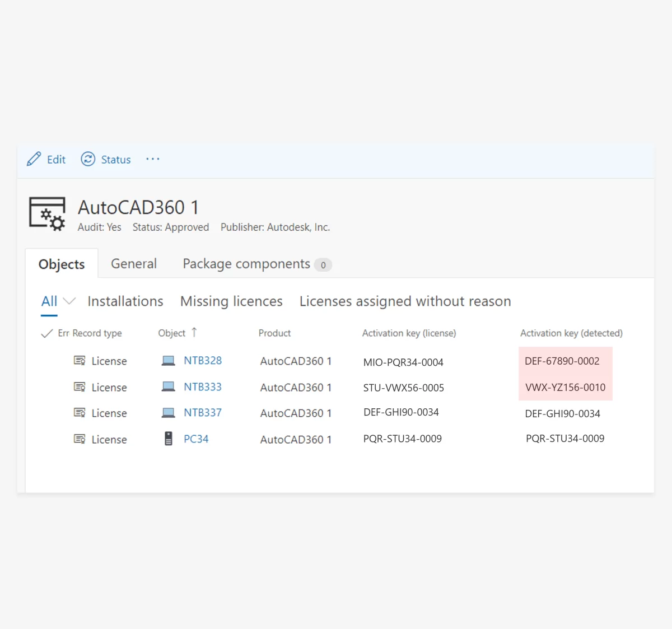
Task: Click the Status button label
Action: point(116,160)
